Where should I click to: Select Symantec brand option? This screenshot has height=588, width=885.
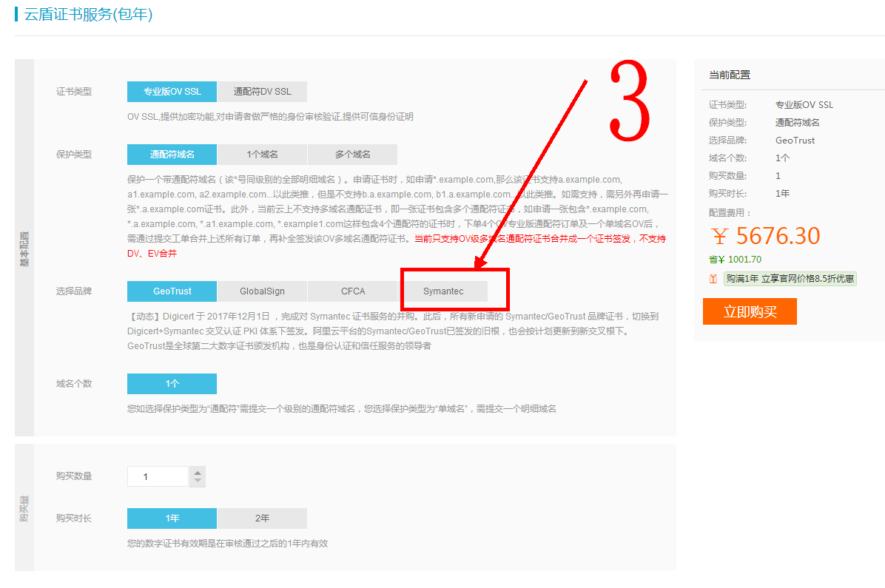click(443, 291)
